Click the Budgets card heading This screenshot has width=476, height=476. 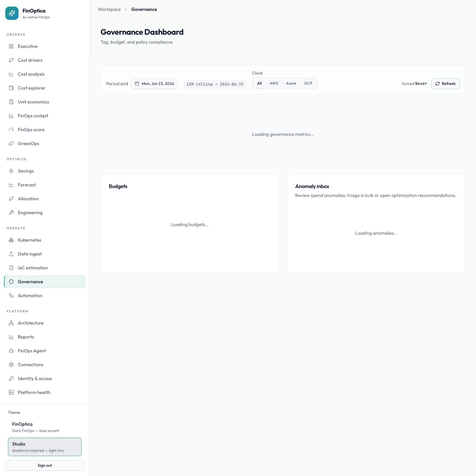(118, 186)
